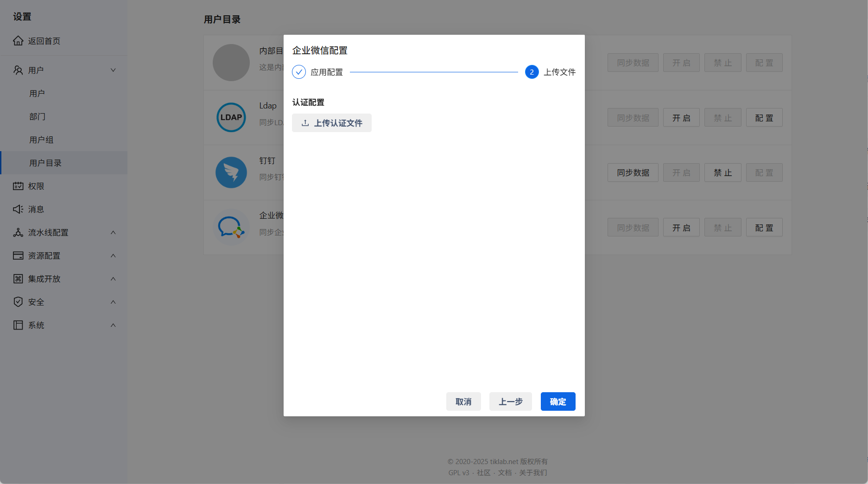Click the 安全 security shield icon
868x484 pixels.
[18, 302]
